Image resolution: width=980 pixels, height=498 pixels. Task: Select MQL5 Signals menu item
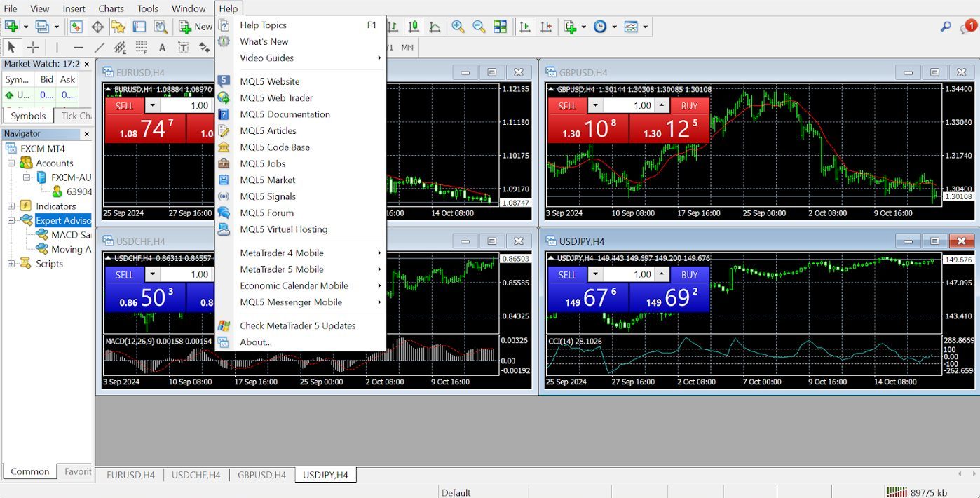[x=300, y=196]
